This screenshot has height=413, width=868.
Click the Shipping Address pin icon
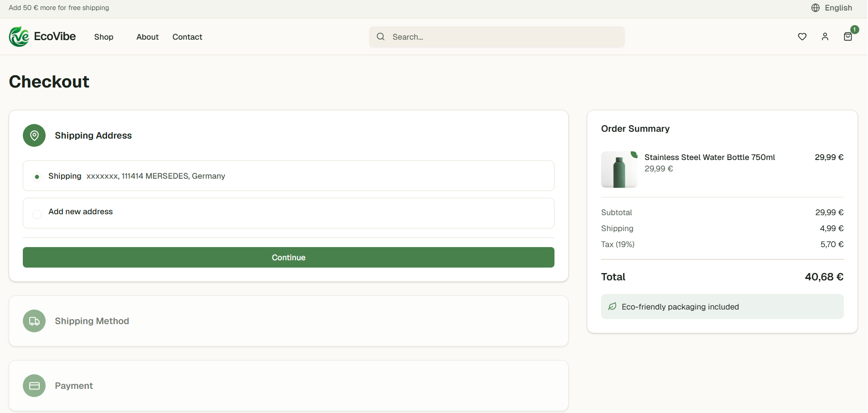(x=34, y=135)
